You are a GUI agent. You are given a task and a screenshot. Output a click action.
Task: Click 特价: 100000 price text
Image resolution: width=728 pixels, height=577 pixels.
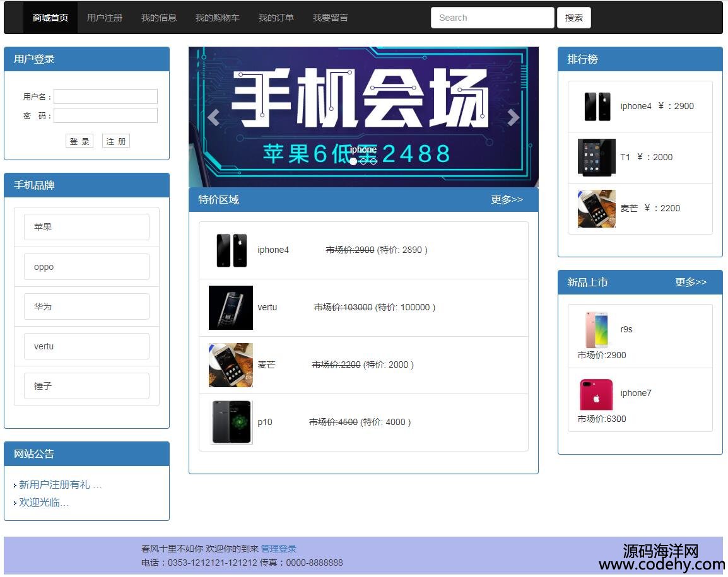point(405,307)
